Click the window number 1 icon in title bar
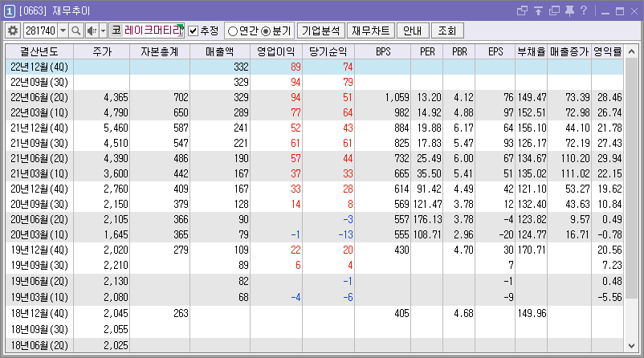This screenshot has height=358, width=644. (9, 11)
